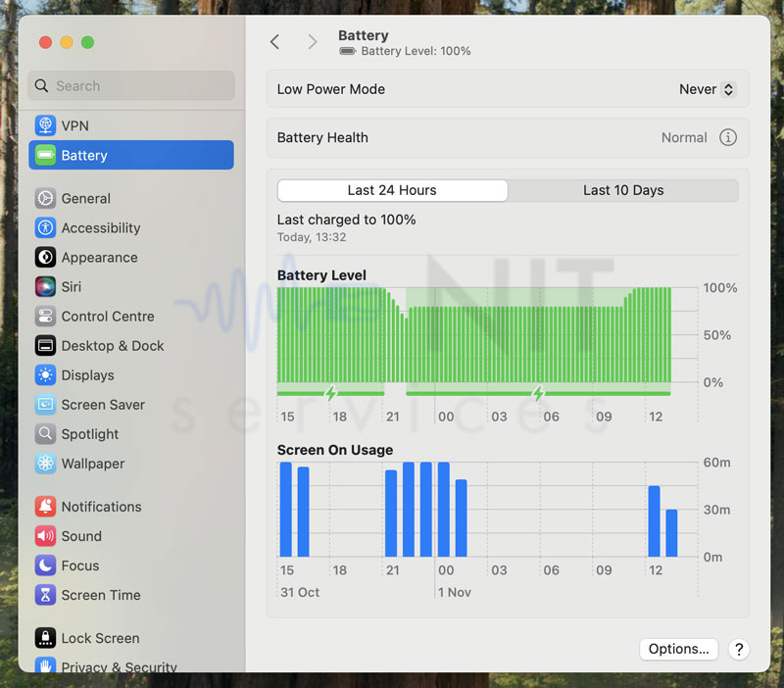
Task: Show Battery Health details via info icon
Action: coord(728,138)
